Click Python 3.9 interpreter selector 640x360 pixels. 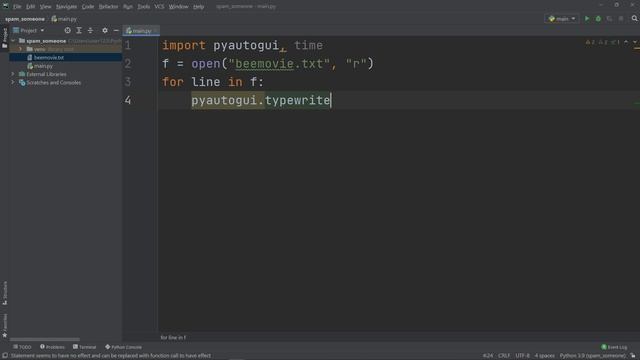[592, 356]
